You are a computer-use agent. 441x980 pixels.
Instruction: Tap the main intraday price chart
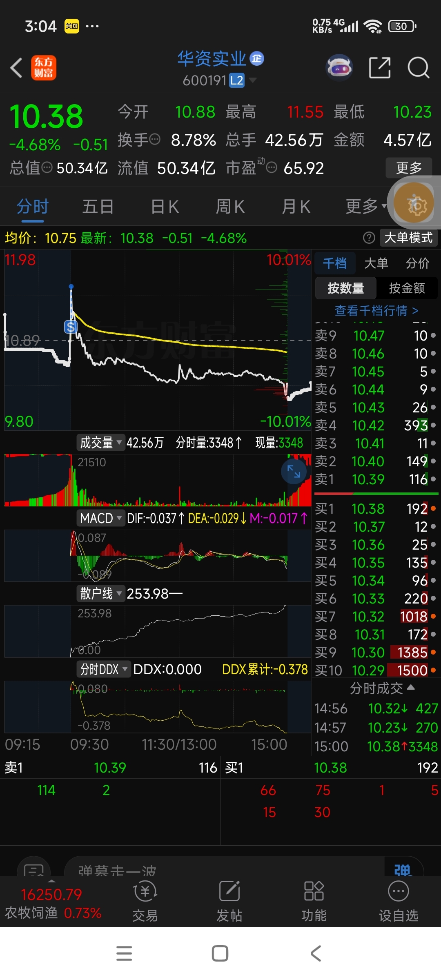click(x=158, y=340)
